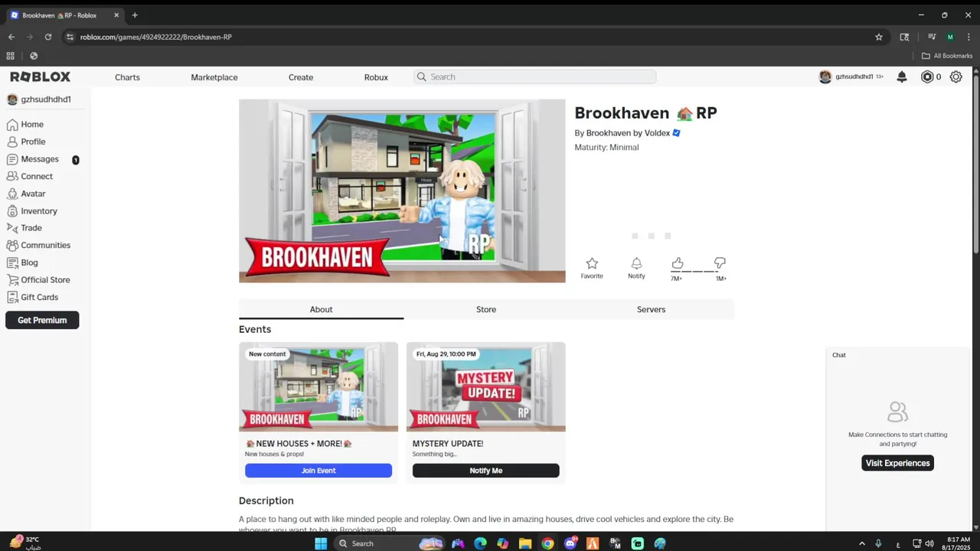Image resolution: width=980 pixels, height=551 pixels.
Task: Show hidden system tray icons
Action: pyautogui.click(x=862, y=543)
